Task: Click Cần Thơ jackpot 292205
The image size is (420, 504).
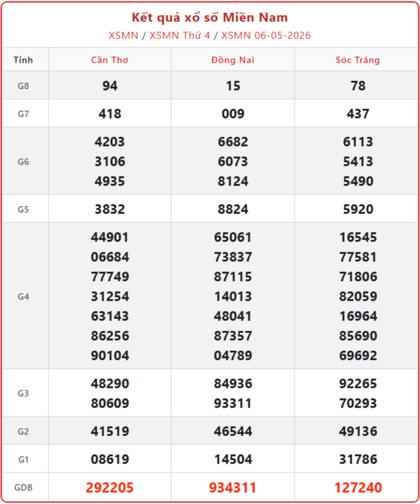Action: click(110, 488)
